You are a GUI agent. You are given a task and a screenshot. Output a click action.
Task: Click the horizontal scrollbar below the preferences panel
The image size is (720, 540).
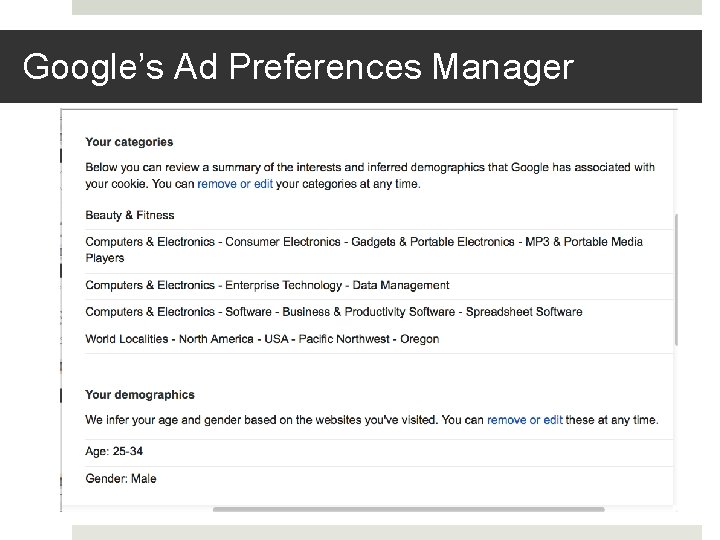pyautogui.click(x=408, y=509)
